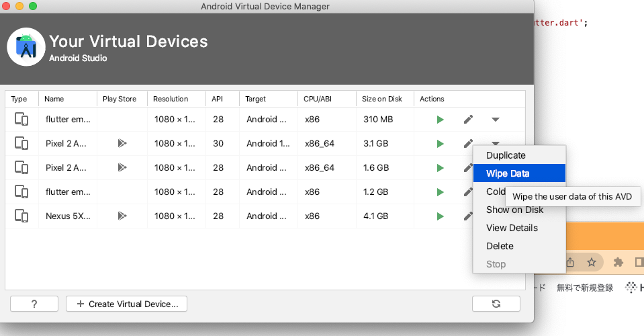Choose Wipe Data from the context menu
The image size is (644, 336).
click(520, 173)
